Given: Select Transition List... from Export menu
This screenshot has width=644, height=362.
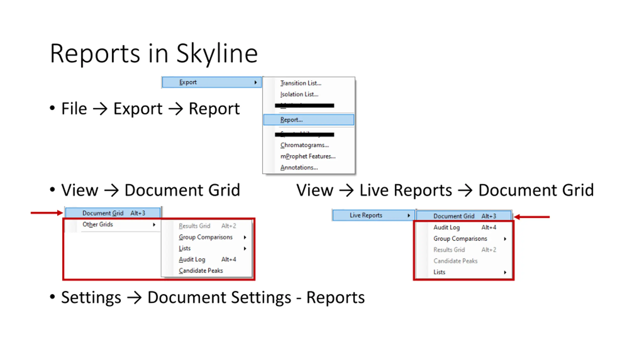Looking at the screenshot, I should click(301, 83).
